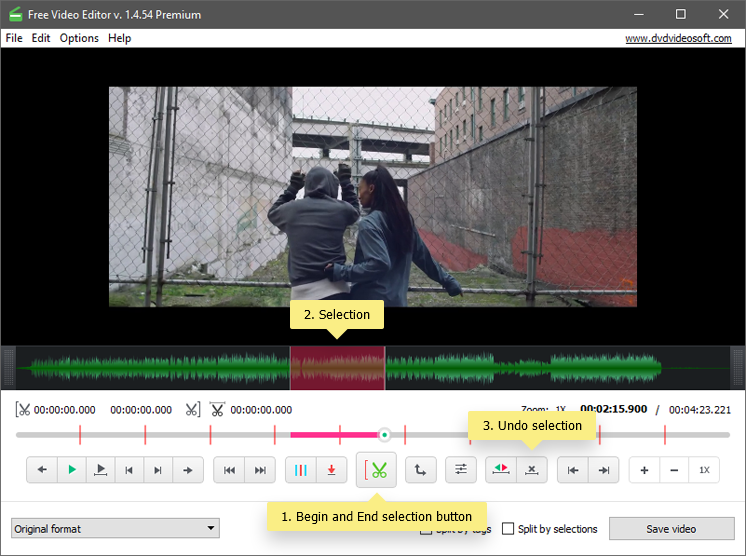Click the red selection on the waveform
This screenshot has width=746, height=556.
coord(337,368)
